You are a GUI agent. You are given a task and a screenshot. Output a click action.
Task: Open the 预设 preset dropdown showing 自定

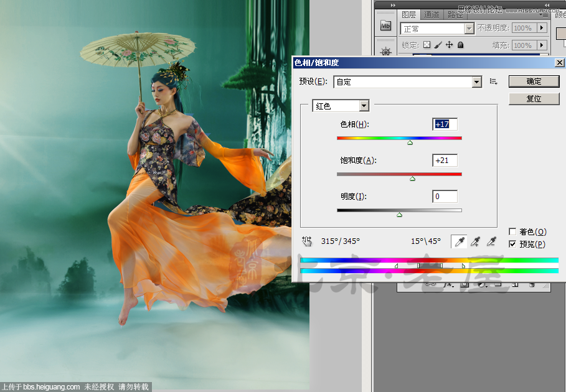pyautogui.click(x=476, y=82)
